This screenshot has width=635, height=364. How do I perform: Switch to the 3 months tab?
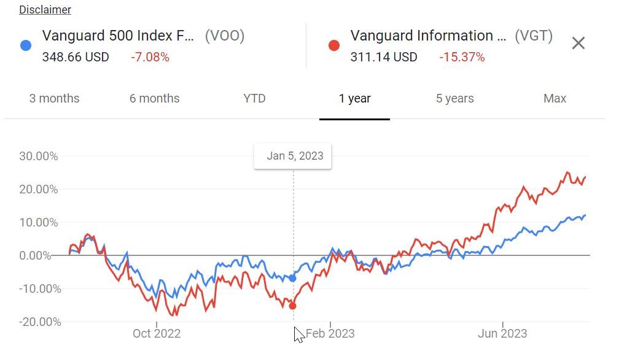click(54, 98)
